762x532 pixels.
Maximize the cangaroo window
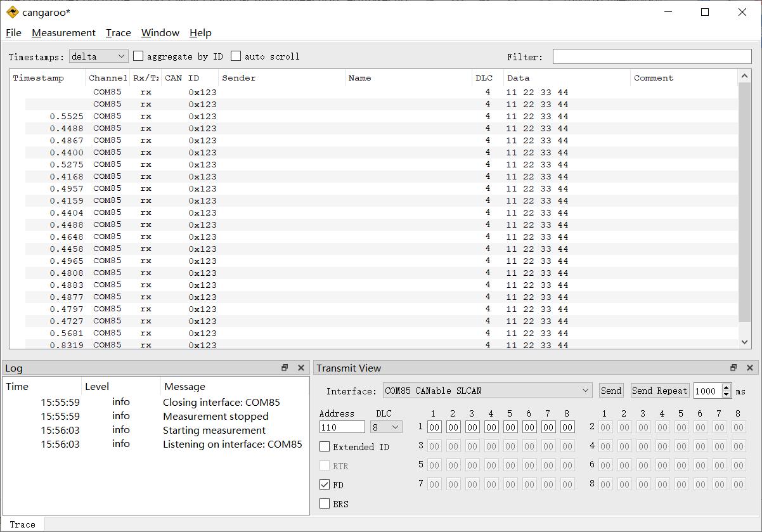(705, 12)
